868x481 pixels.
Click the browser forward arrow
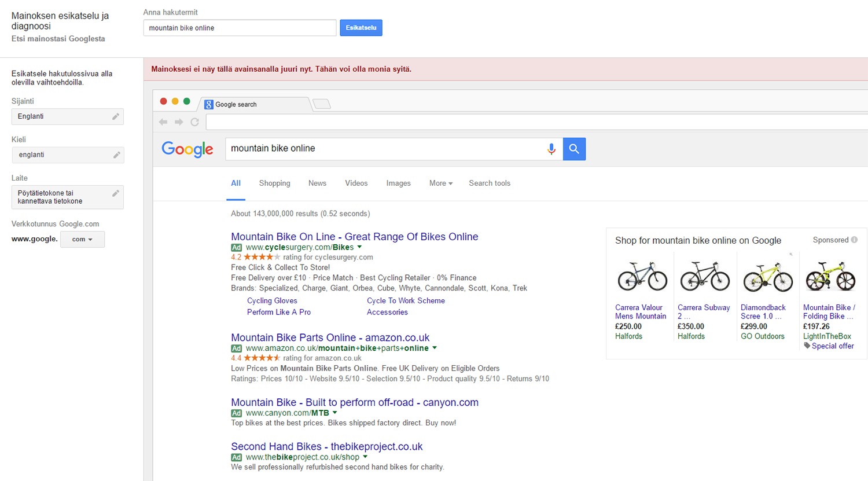click(179, 122)
